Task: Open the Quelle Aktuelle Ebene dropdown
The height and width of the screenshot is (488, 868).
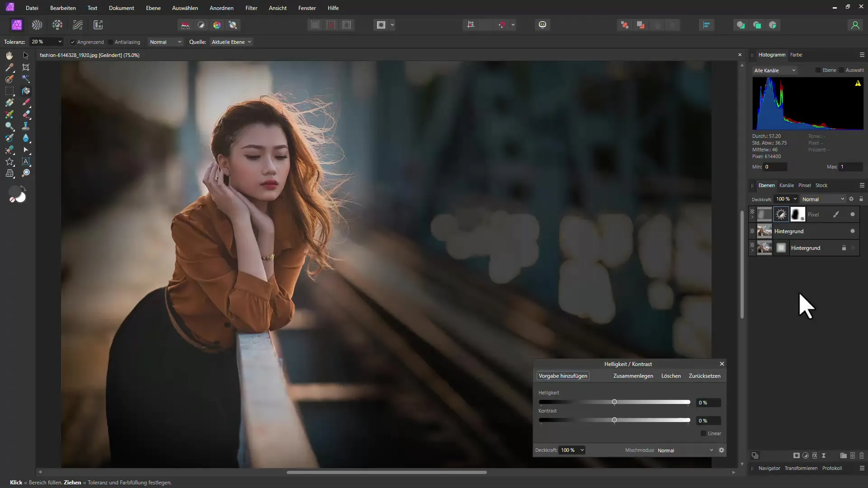Action: coord(231,42)
